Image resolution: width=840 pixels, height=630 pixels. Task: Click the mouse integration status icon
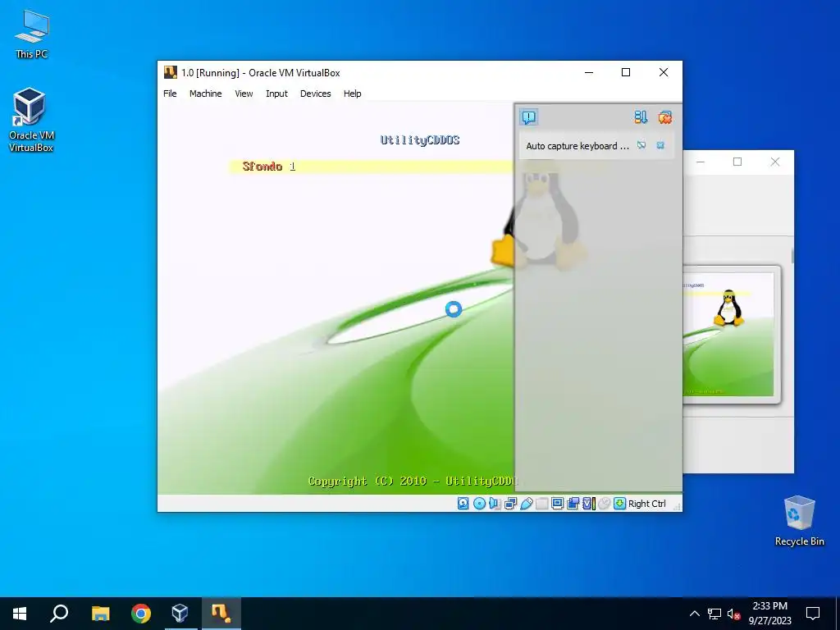click(x=605, y=504)
